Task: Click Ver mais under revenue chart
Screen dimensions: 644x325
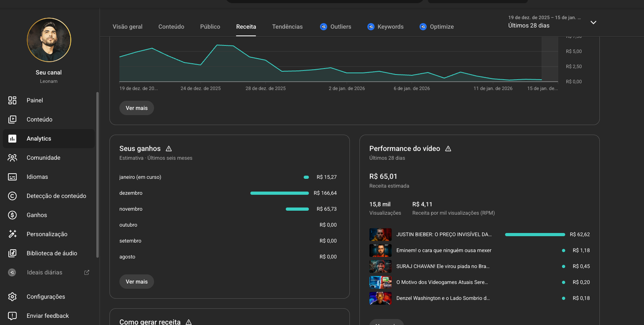Action: (136, 108)
